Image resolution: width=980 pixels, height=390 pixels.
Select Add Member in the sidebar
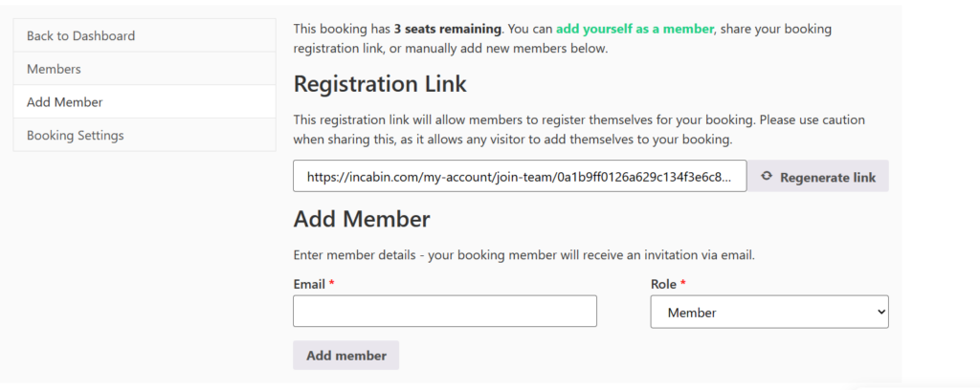[64, 102]
